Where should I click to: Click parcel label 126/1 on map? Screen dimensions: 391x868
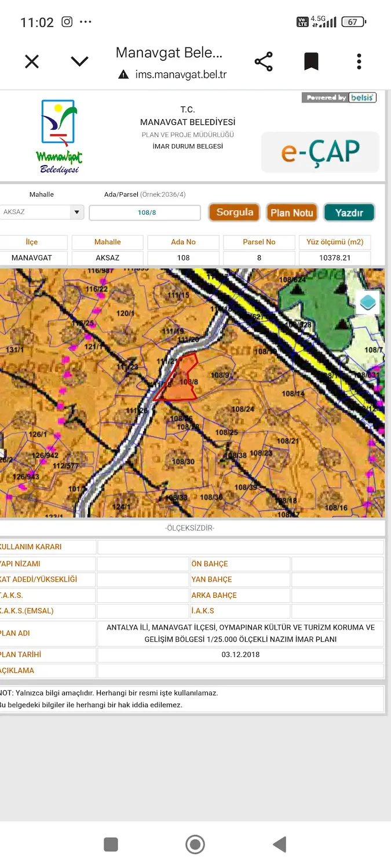pyautogui.click(x=38, y=434)
